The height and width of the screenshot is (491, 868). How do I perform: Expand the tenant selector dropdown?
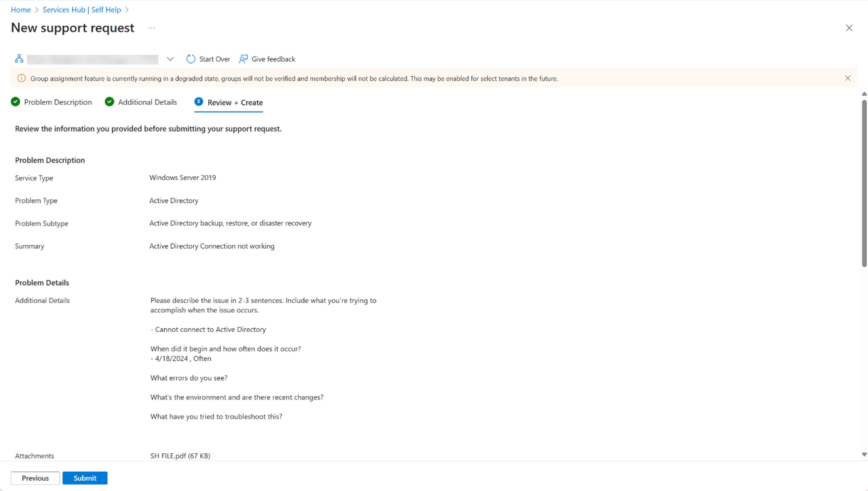click(171, 59)
